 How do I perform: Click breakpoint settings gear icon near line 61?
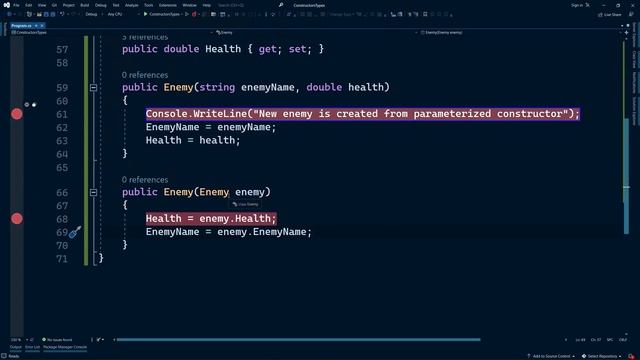(27, 105)
